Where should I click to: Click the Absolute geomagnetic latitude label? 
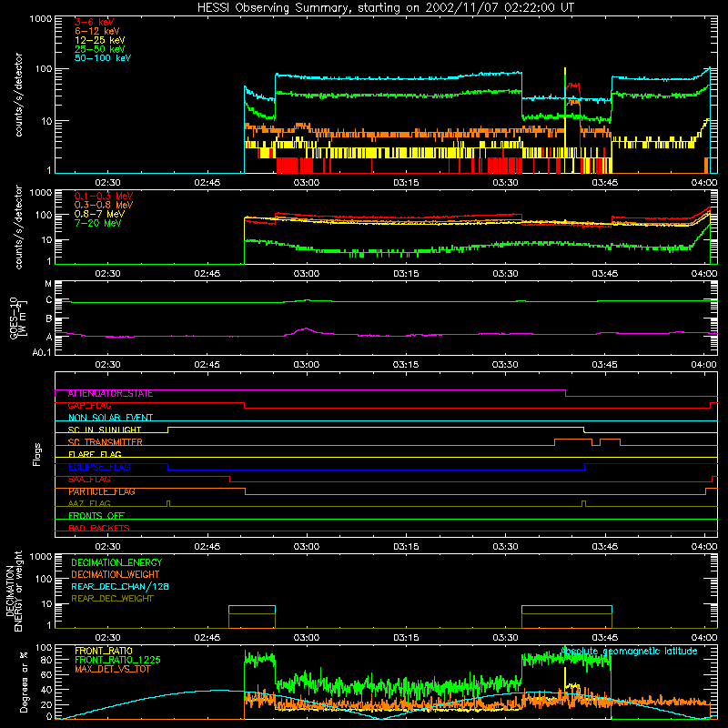[629, 651]
